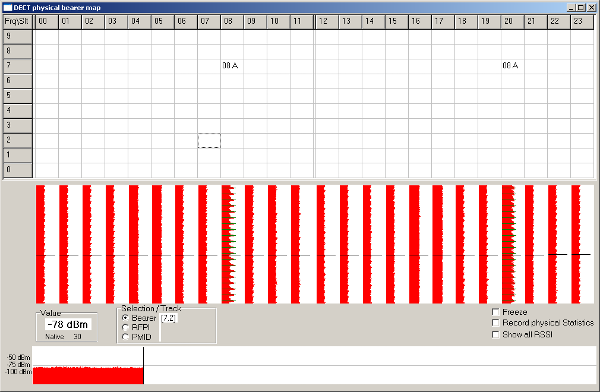Click frequency row header 1
This screenshot has height=392, width=600.
[x=18, y=155]
